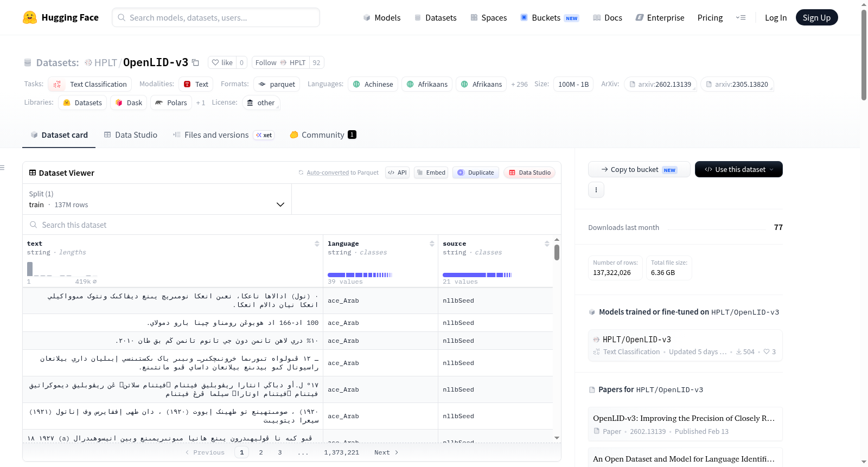
Task: Click the Embed viewer button
Action: point(431,172)
